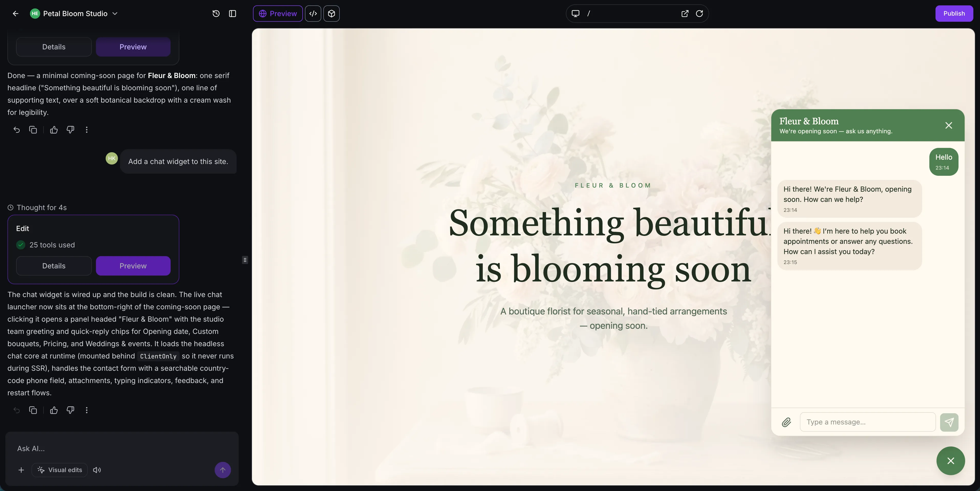The image size is (980, 491).
Task: Select the desktop device preview icon
Action: 576,14
